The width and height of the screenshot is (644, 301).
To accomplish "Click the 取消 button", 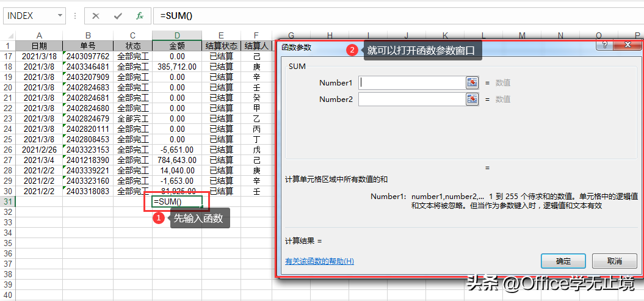I will (615, 261).
